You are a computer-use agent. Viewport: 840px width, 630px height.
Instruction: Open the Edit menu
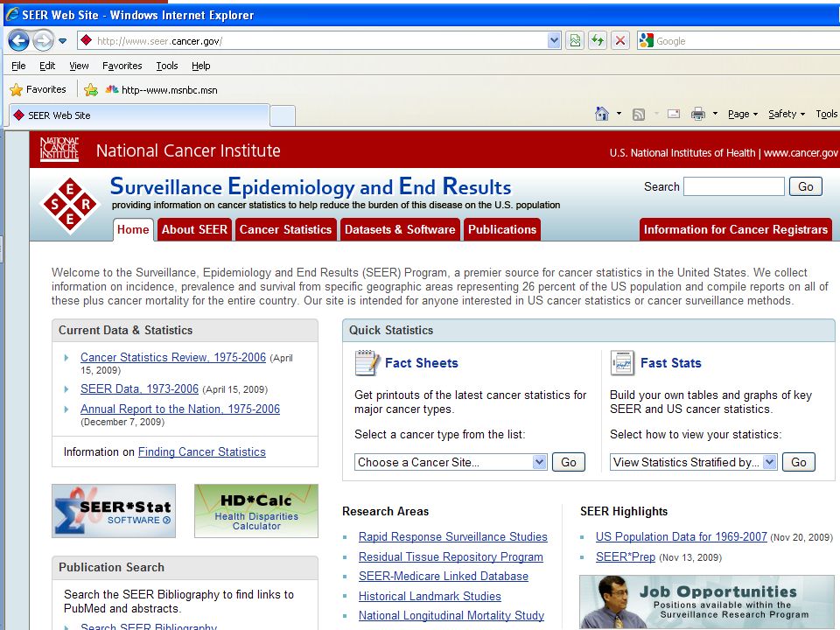[x=47, y=66]
